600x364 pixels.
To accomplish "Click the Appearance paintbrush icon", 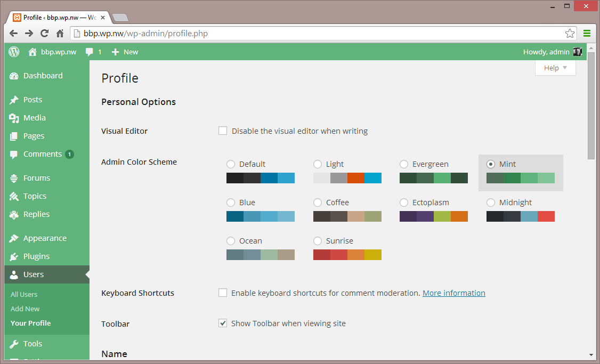I will 14,239.
